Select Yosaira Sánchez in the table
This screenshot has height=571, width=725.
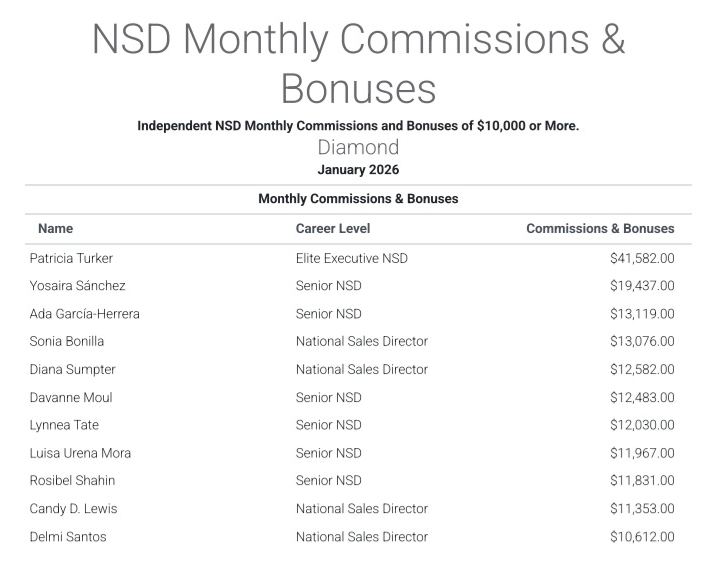[77, 286]
